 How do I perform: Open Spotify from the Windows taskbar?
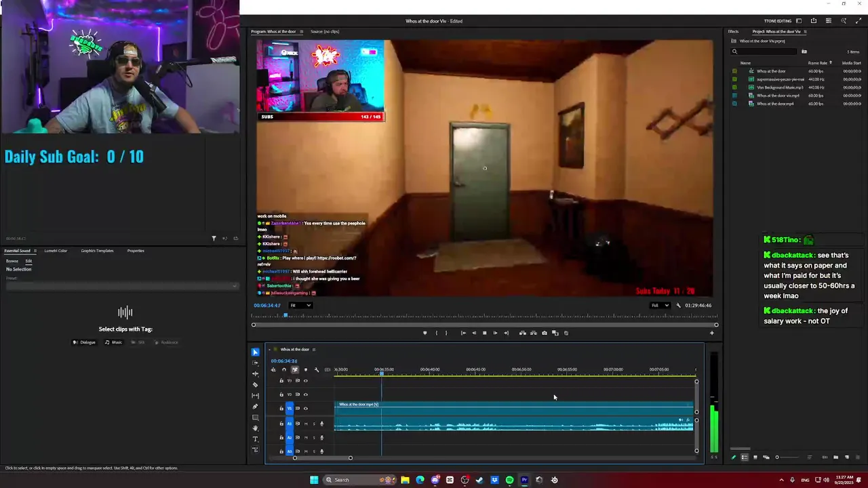(x=509, y=480)
